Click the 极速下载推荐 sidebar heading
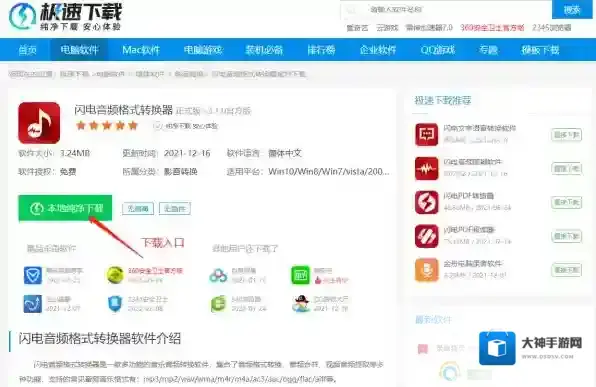 443,100
